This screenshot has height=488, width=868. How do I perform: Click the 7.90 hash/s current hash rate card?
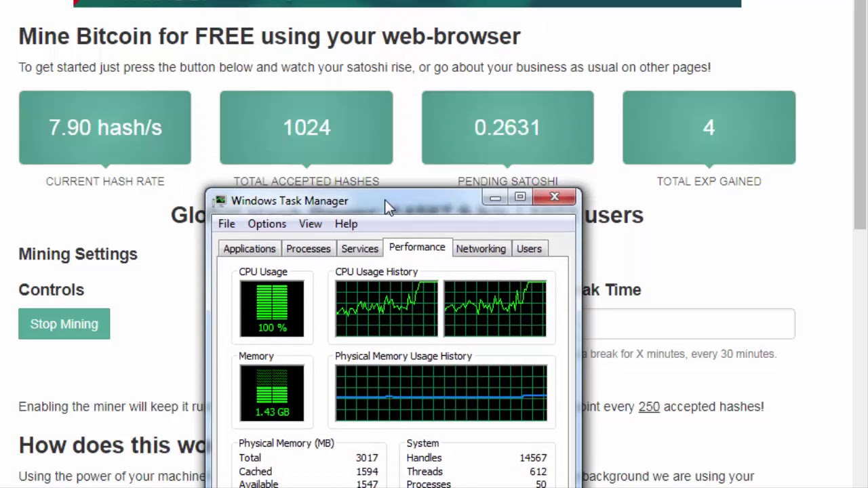click(x=105, y=127)
